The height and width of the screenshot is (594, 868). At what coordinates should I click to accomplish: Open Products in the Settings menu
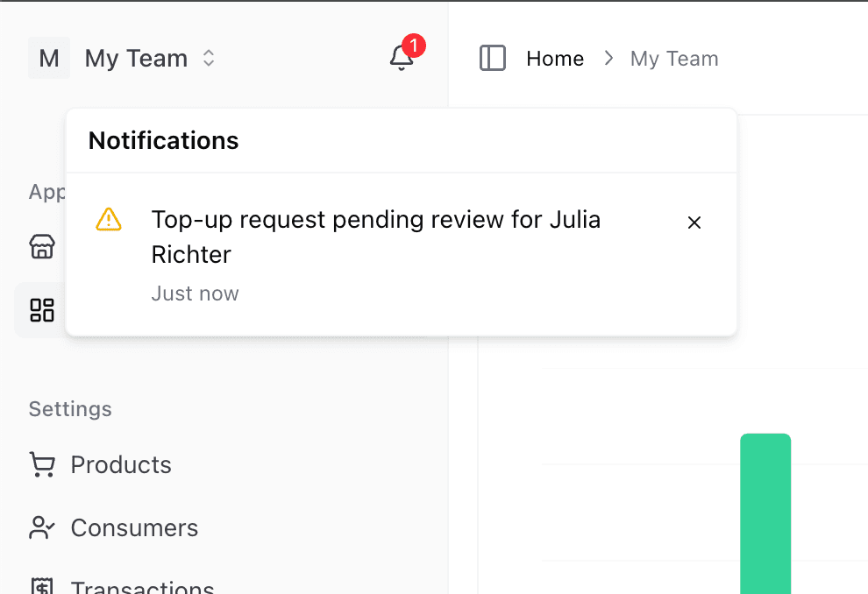[121, 464]
